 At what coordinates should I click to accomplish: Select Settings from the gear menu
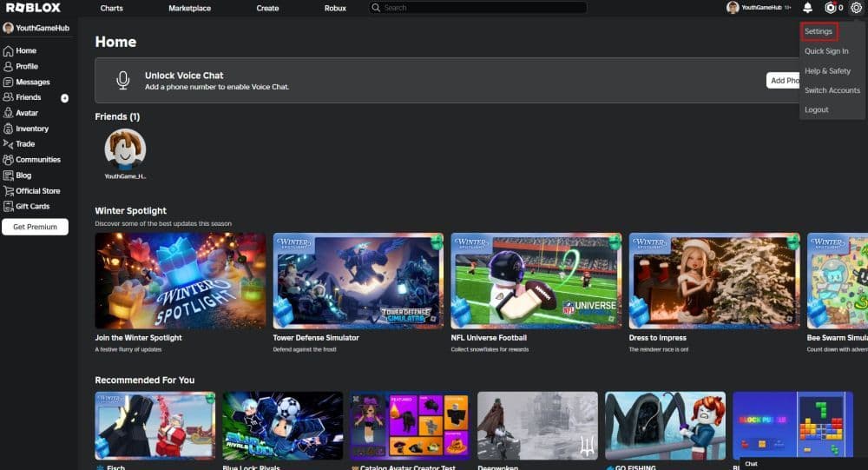pyautogui.click(x=819, y=31)
